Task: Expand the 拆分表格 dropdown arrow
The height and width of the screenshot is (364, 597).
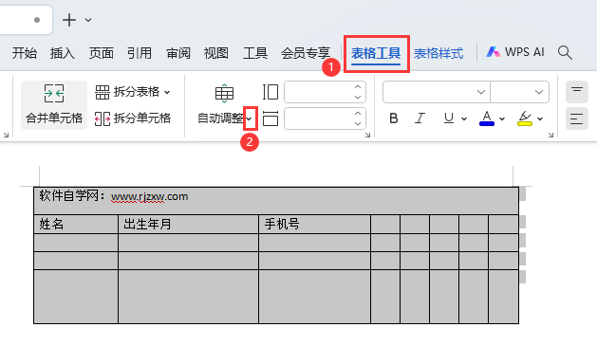Action: pos(167,93)
